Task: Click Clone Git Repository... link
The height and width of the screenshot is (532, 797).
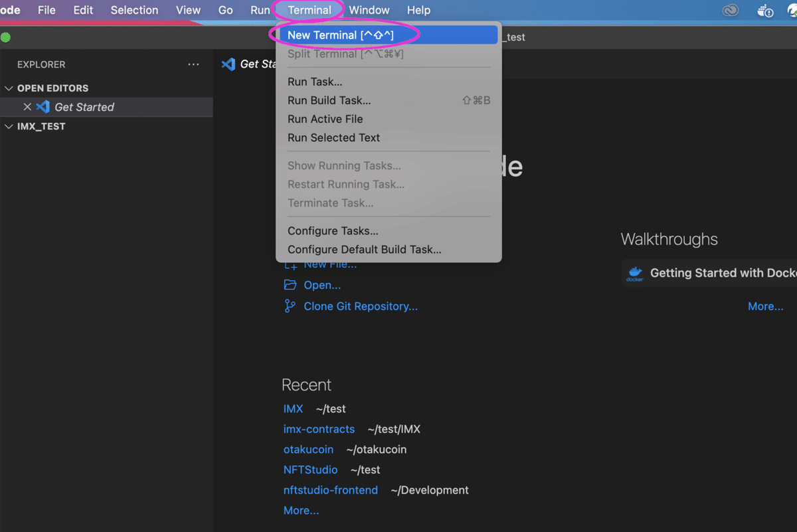Action: click(361, 306)
